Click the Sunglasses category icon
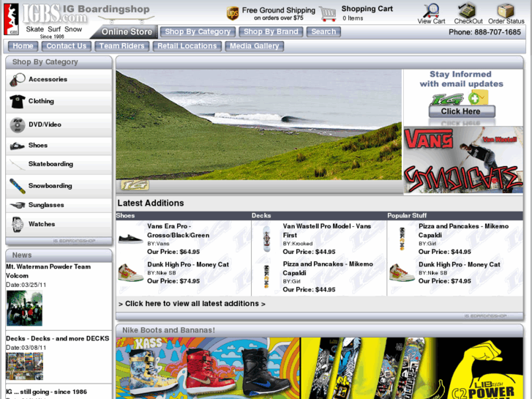532x399 pixels. pos(18,205)
